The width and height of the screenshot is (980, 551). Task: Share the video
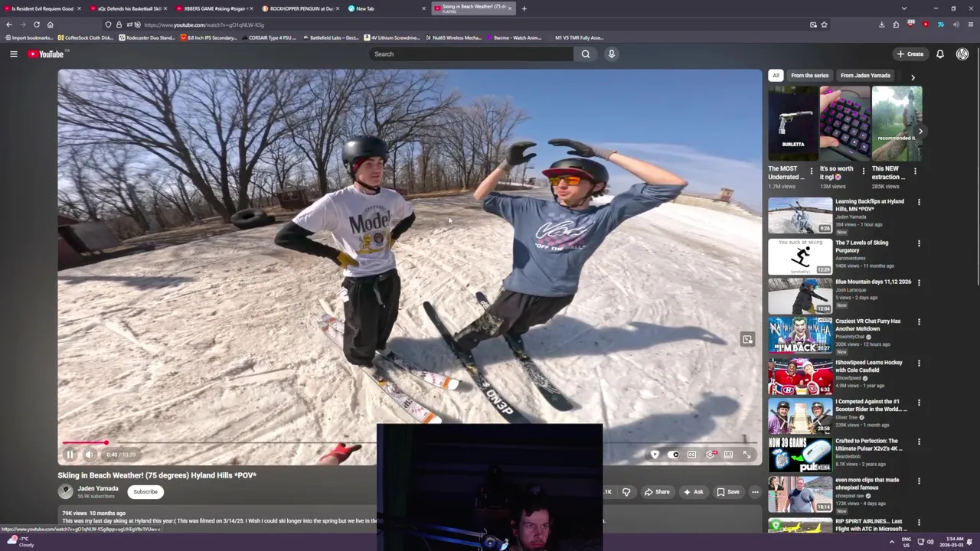point(657,492)
